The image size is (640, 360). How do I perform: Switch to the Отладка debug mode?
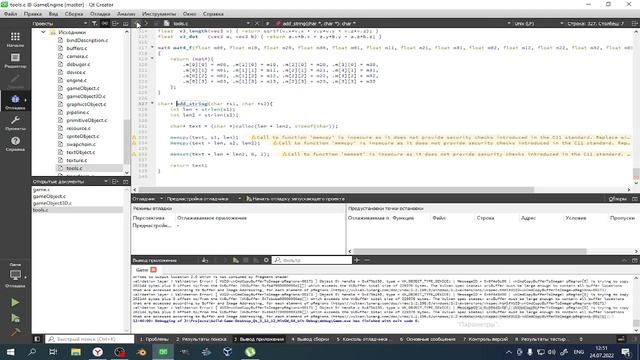coord(15,102)
